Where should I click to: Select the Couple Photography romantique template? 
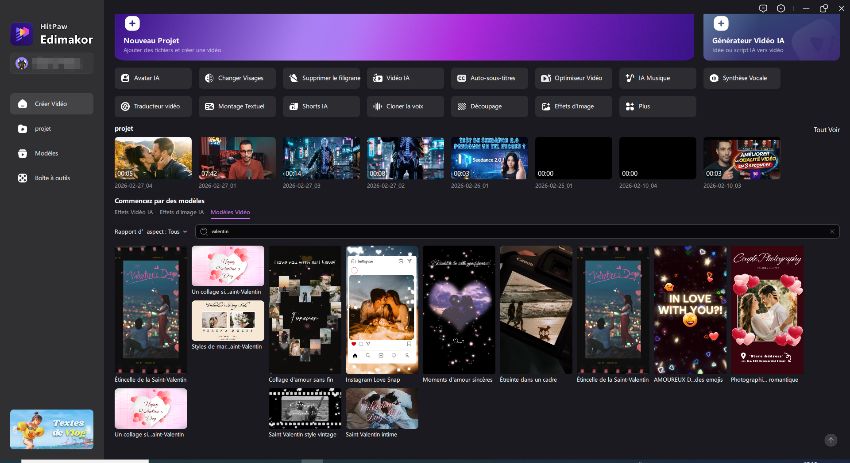click(x=767, y=310)
